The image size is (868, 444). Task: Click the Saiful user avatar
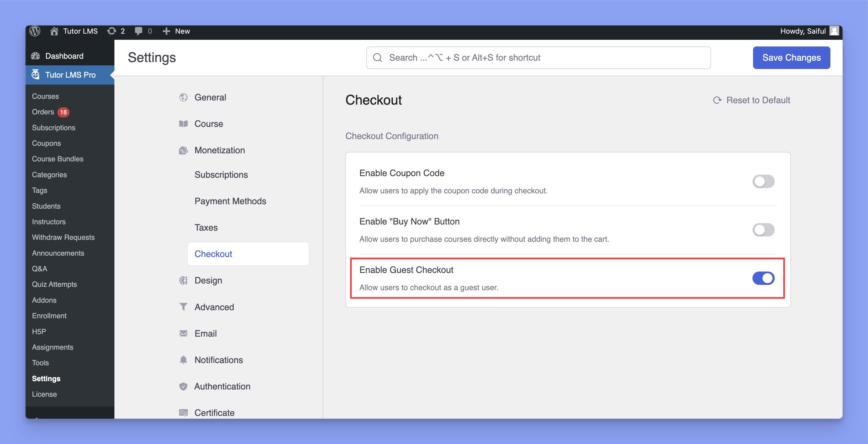834,31
